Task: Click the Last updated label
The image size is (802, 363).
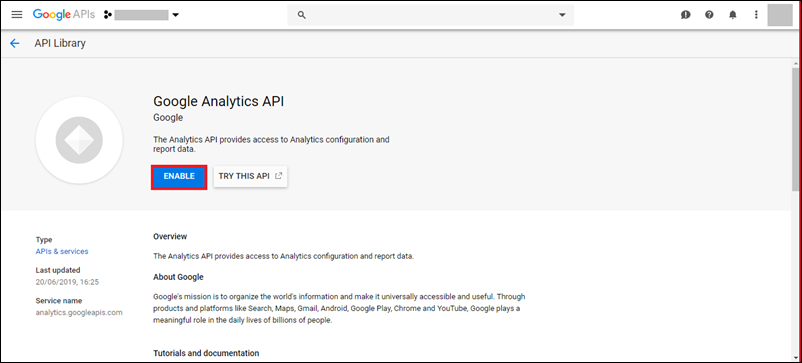Action: [58, 270]
